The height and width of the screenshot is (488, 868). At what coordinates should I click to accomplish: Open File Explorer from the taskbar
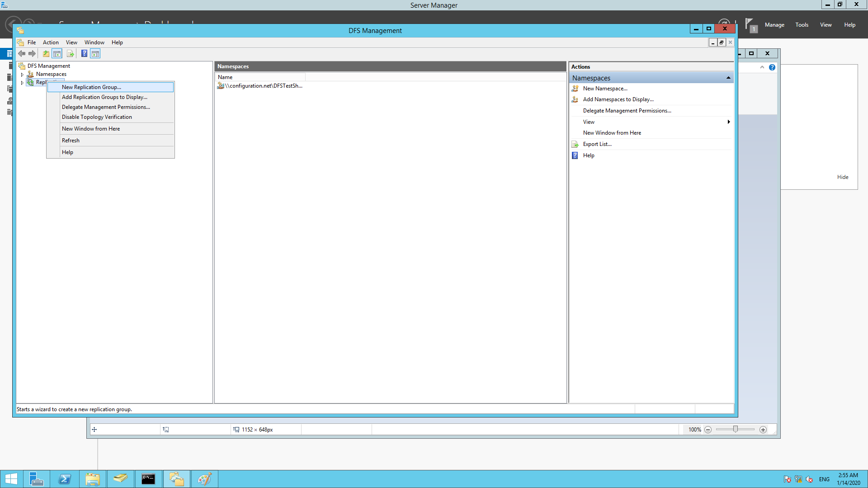pos(93,479)
